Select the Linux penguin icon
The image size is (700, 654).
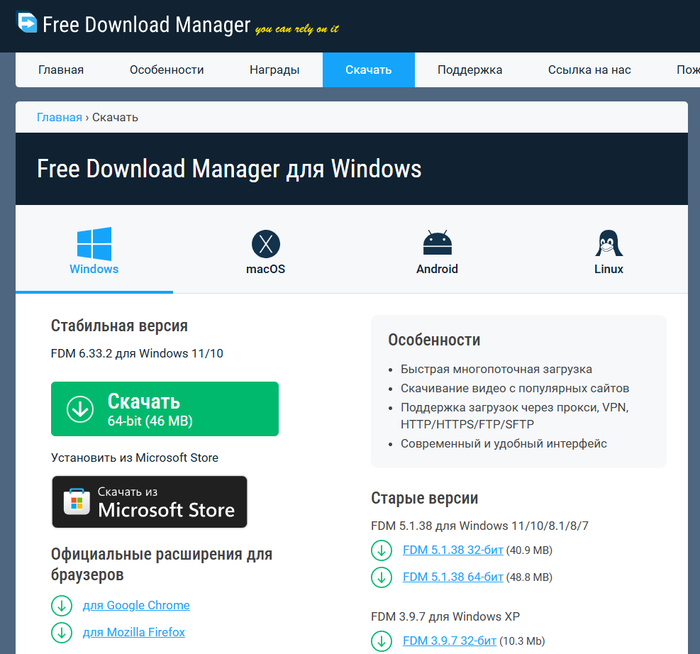[608, 243]
